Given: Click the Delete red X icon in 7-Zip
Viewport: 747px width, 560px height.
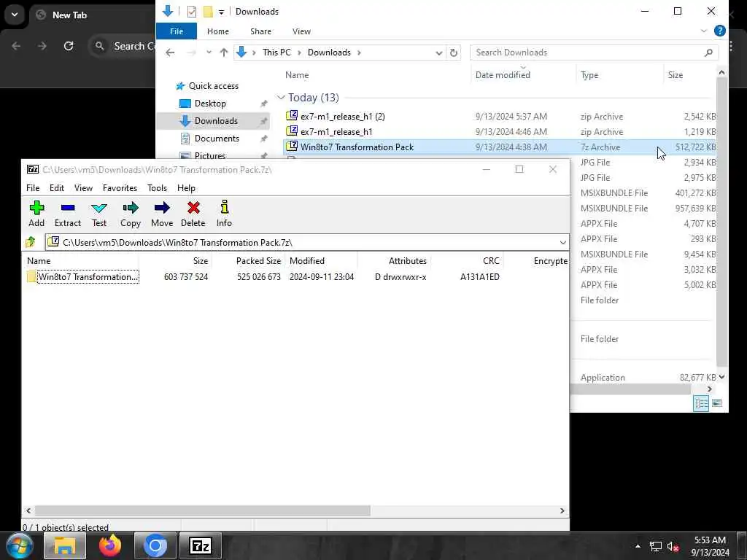Looking at the screenshot, I should coord(193,214).
